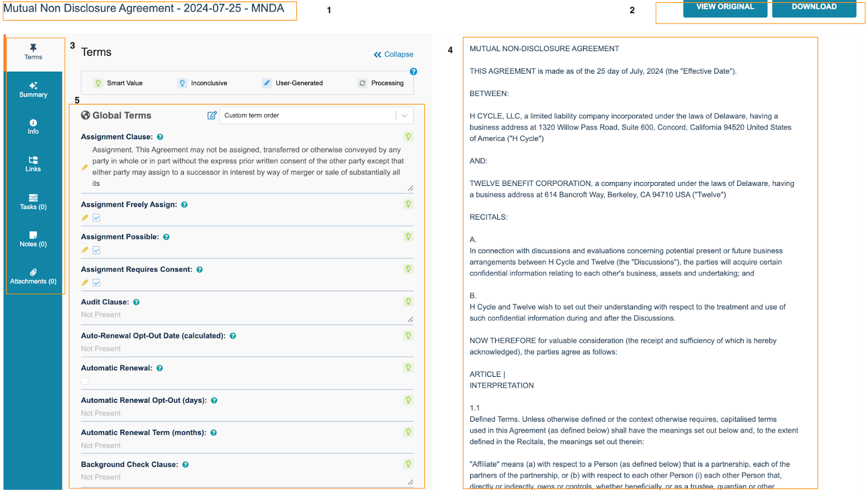Open the Terms sidebar tab
The height and width of the screenshot is (490, 868).
pos(33,53)
